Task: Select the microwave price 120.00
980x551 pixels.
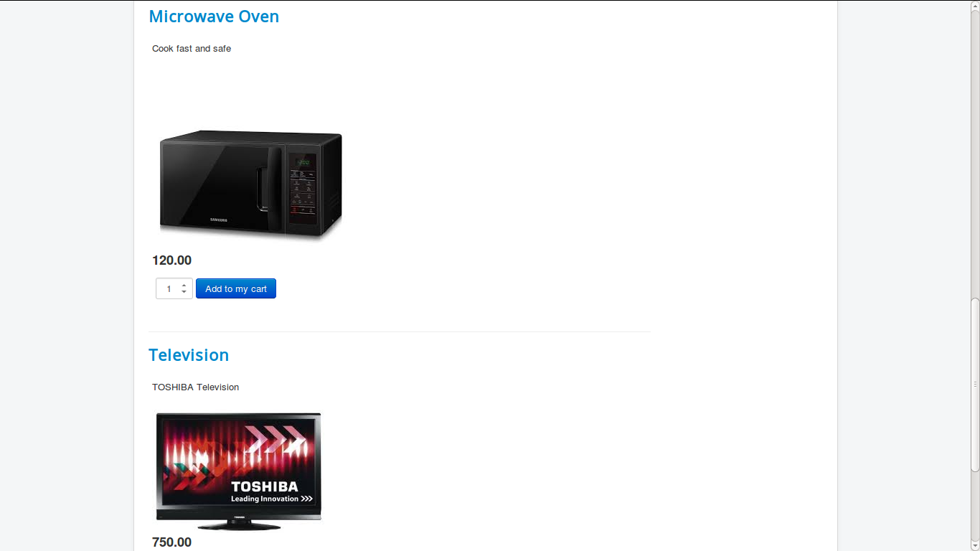Action: point(171,260)
